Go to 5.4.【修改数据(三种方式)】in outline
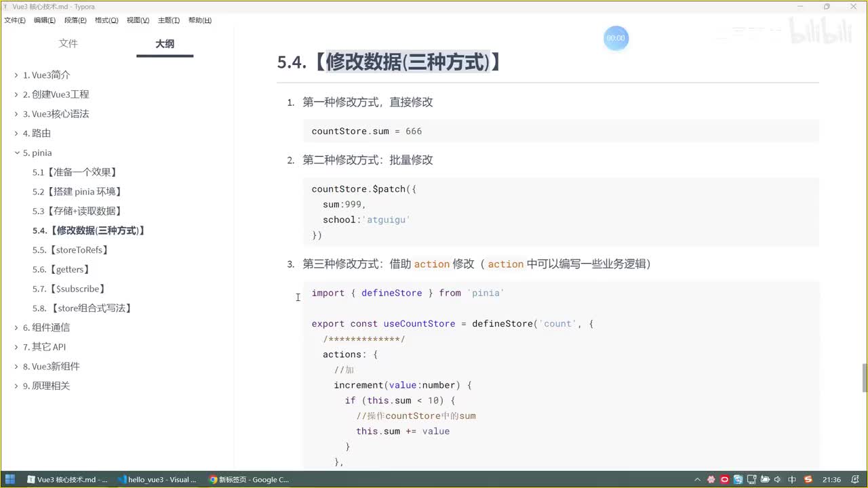The height and width of the screenshot is (488, 868). 89,230
